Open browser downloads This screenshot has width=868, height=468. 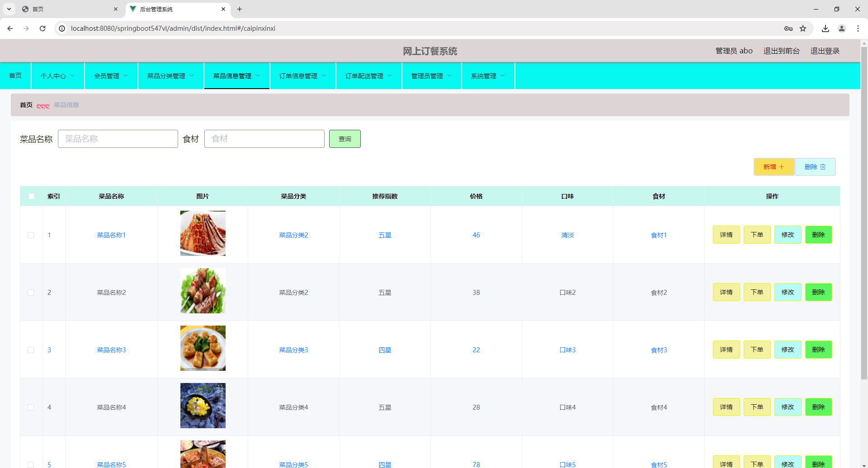[825, 28]
